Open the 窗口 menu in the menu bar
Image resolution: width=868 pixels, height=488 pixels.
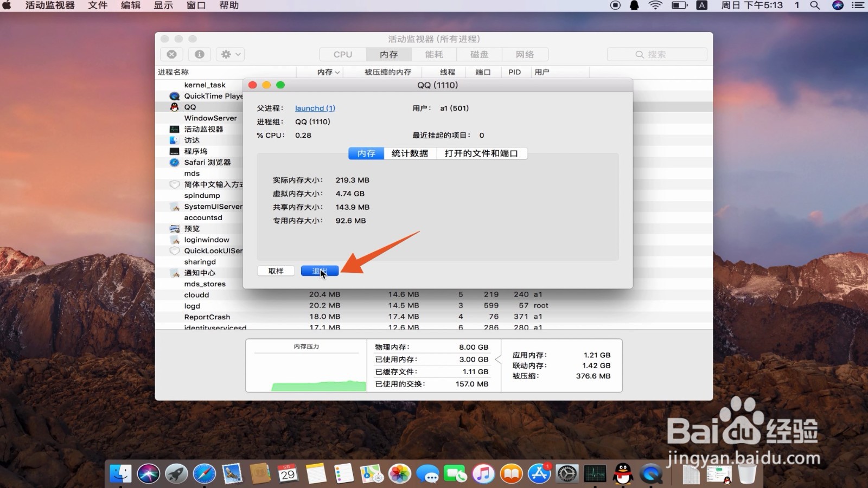(195, 6)
